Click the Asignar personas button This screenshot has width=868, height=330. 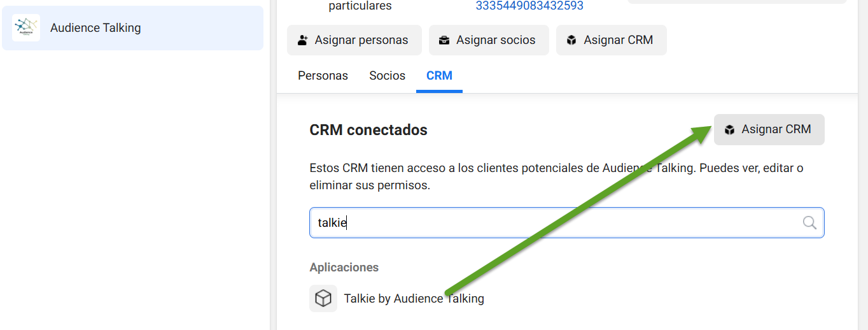[x=354, y=40]
